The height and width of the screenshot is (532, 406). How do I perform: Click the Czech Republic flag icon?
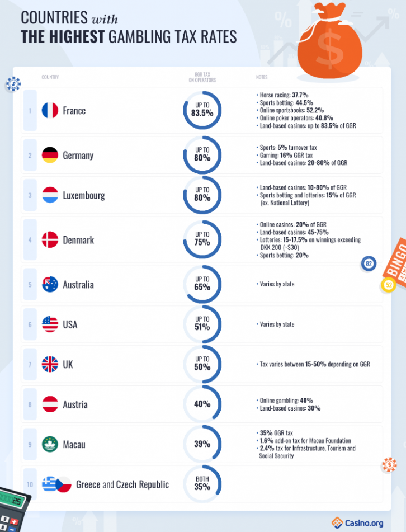click(63, 484)
